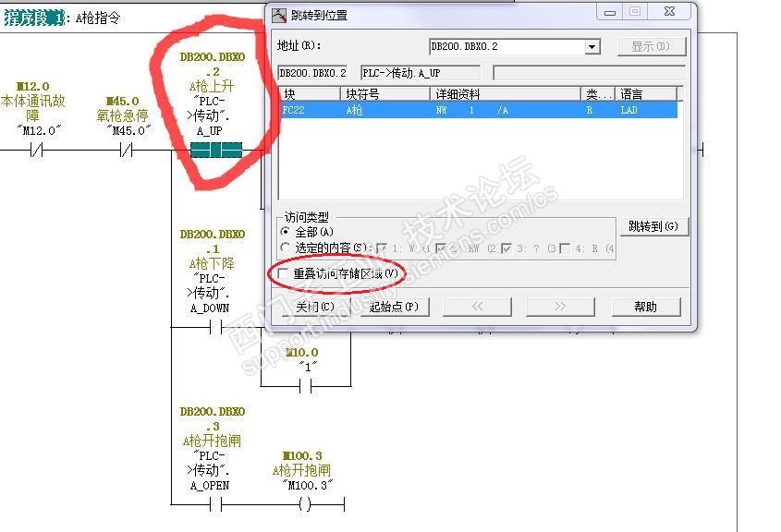Click the 详细资料 column header
Image resolution: width=781 pixels, height=532 pixels.
pos(505,93)
